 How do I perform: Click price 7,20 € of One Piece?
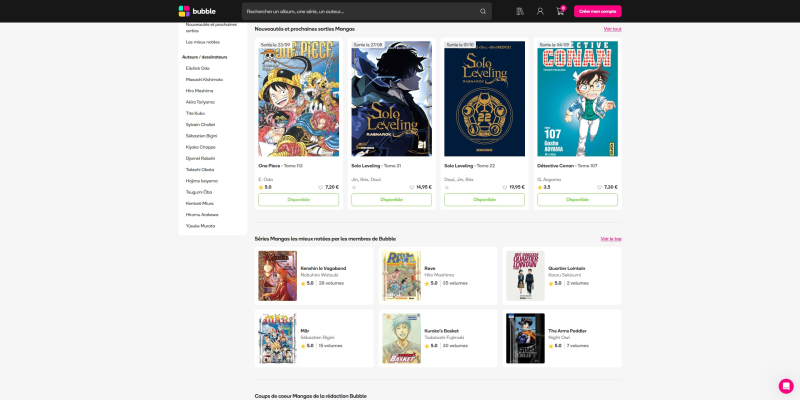[332, 187]
